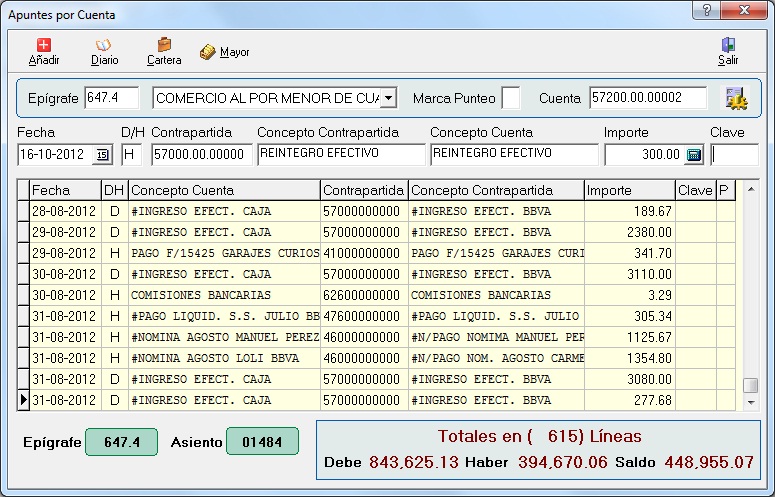Image resolution: width=775 pixels, height=497 pixels.
Task: Click the DH column header
Action: (x=115, y=190)
